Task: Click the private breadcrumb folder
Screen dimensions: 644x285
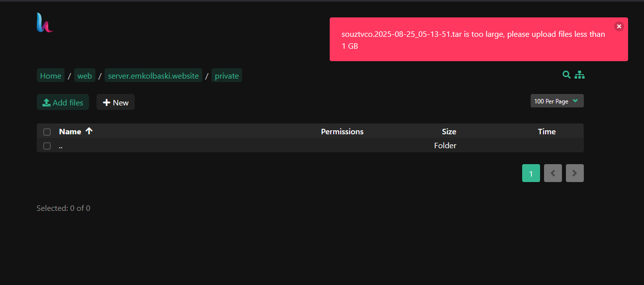Action: coord(227,76)
